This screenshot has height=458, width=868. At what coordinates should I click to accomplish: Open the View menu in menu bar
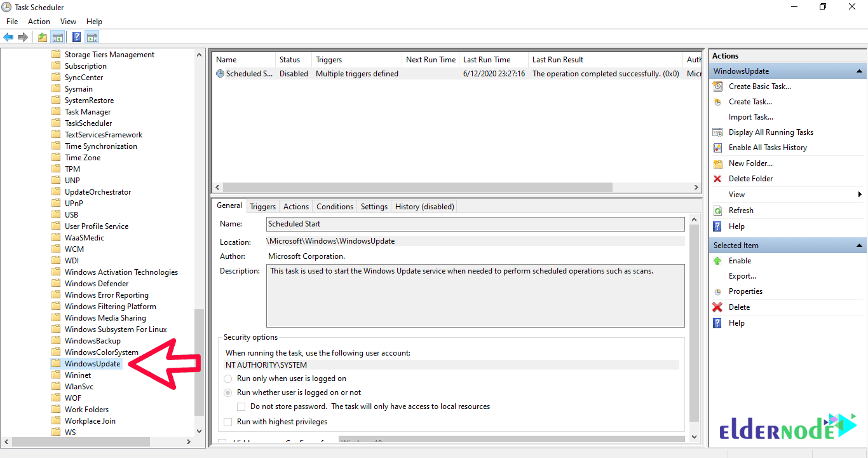68,22
